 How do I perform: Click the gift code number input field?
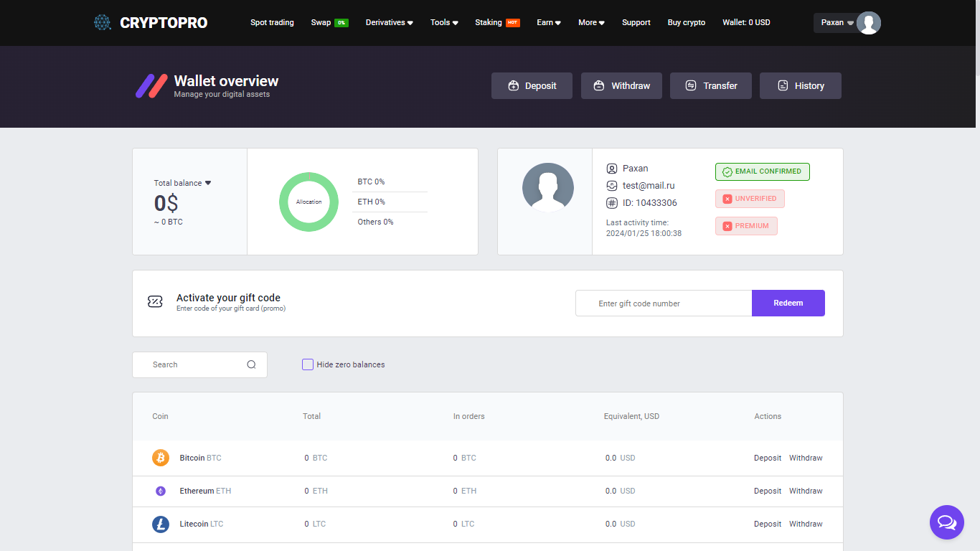[664, 303]
